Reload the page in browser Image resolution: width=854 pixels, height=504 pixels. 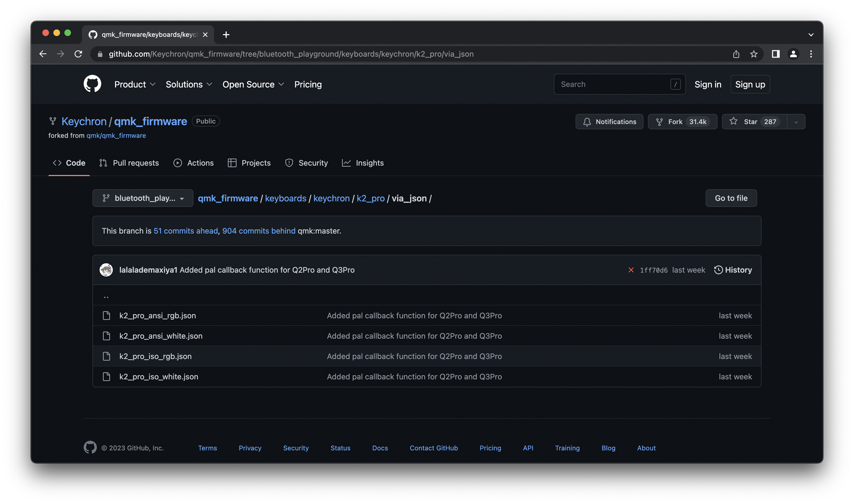pyautogui.click(x=78, y=54)
